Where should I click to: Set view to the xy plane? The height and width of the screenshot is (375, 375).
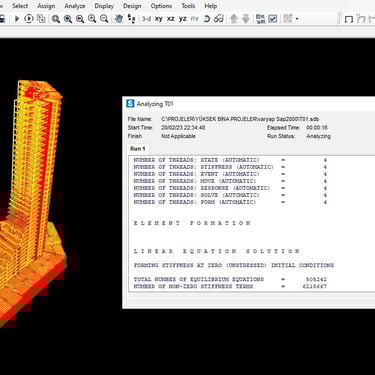tap(159, 19)
